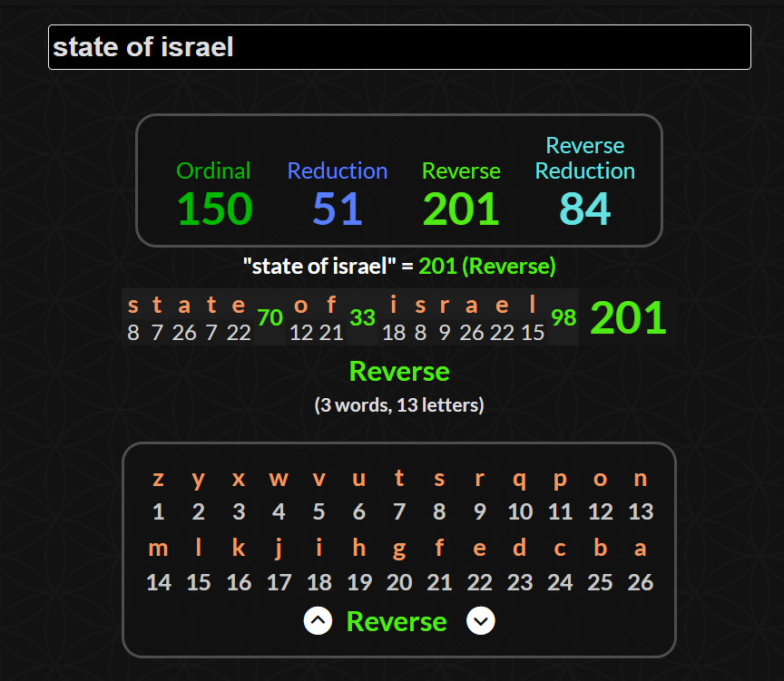Select the Reverse cipher value 201

461,209
